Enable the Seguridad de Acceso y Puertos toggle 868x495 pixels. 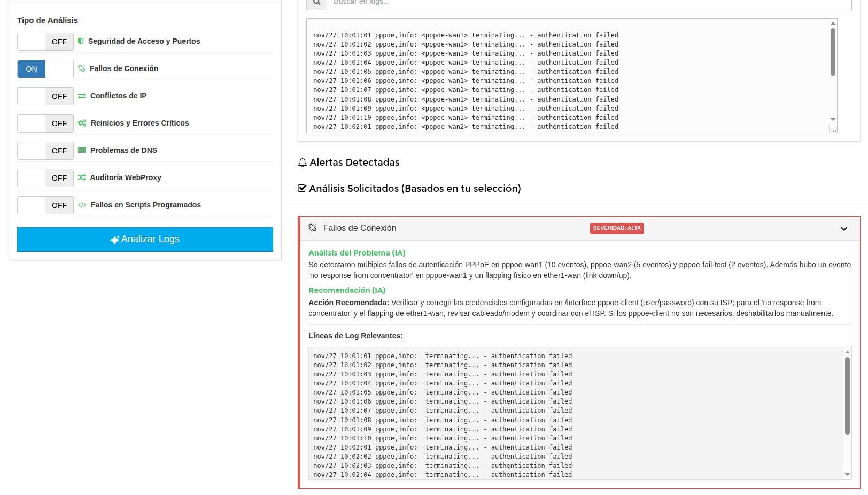pos(45,42)
